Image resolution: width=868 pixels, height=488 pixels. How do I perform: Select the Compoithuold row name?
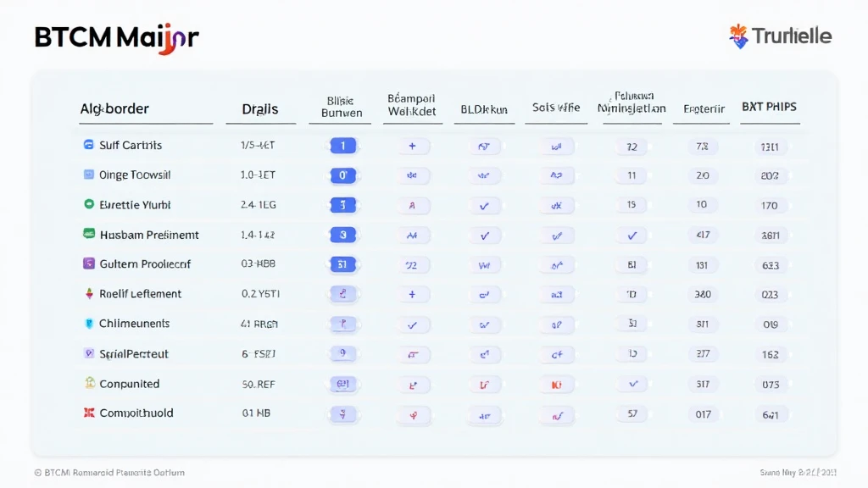click(136, 413)
